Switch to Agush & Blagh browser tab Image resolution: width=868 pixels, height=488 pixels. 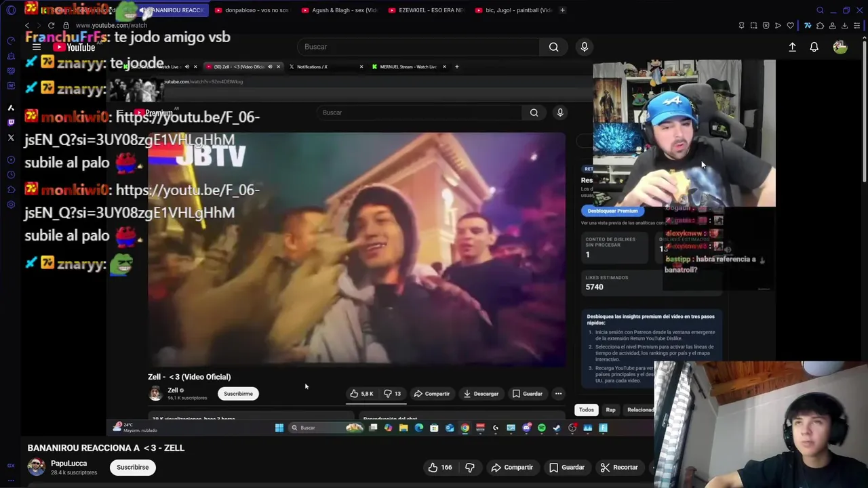pos(339,10)
